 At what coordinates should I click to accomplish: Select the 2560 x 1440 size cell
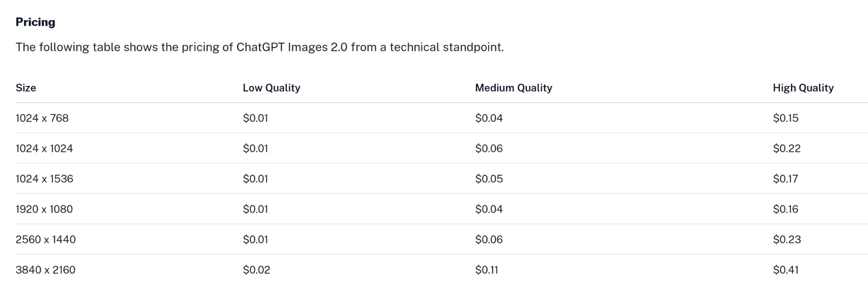(46, 239)
